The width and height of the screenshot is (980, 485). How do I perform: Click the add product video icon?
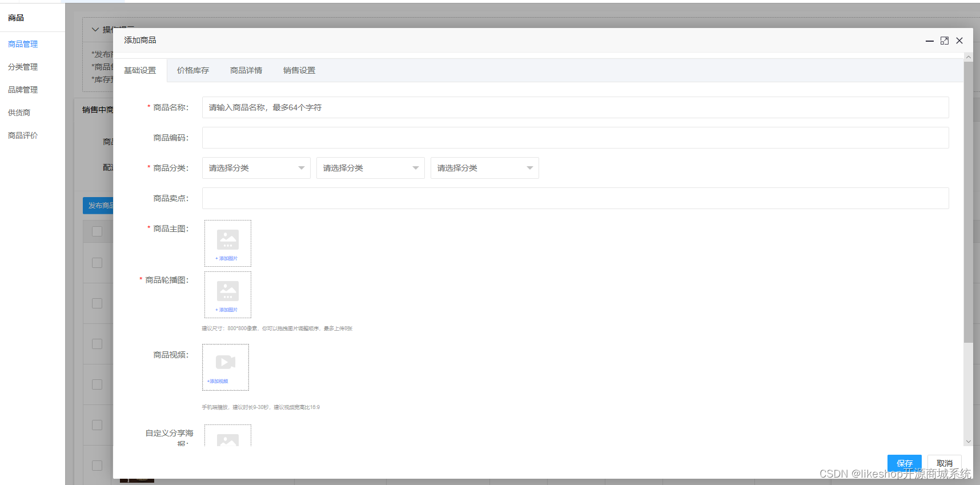[226, 362]
